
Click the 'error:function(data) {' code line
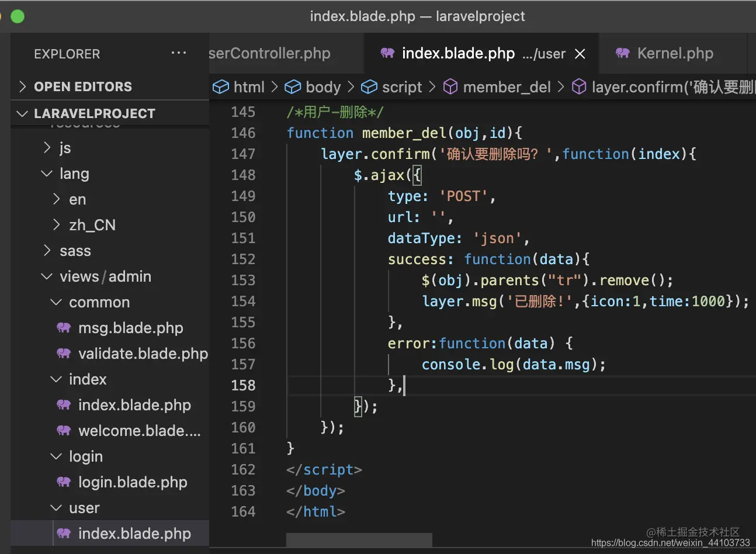click(480, 343)
